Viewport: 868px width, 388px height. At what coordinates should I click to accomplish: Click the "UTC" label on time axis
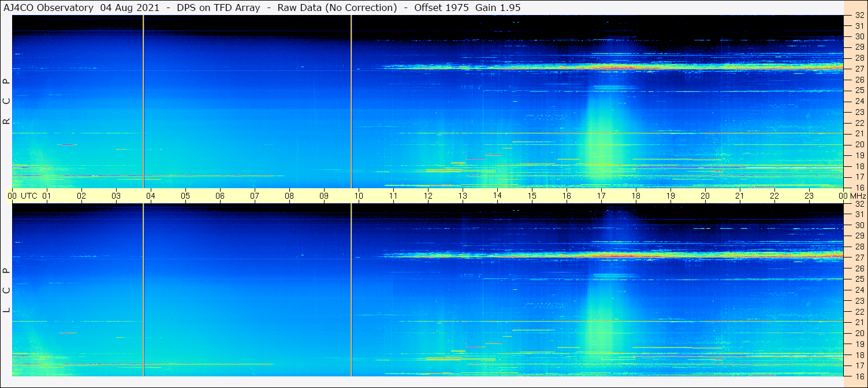tap(29, 196)
